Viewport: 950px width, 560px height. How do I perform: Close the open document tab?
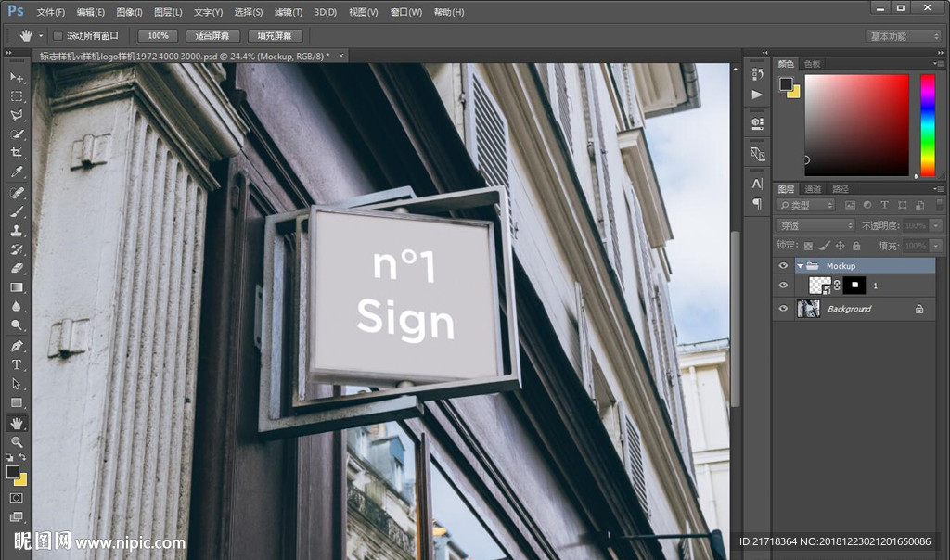click(341, 56)
